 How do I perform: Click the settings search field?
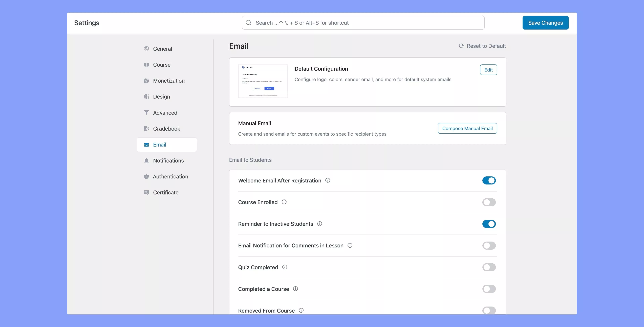363,23
